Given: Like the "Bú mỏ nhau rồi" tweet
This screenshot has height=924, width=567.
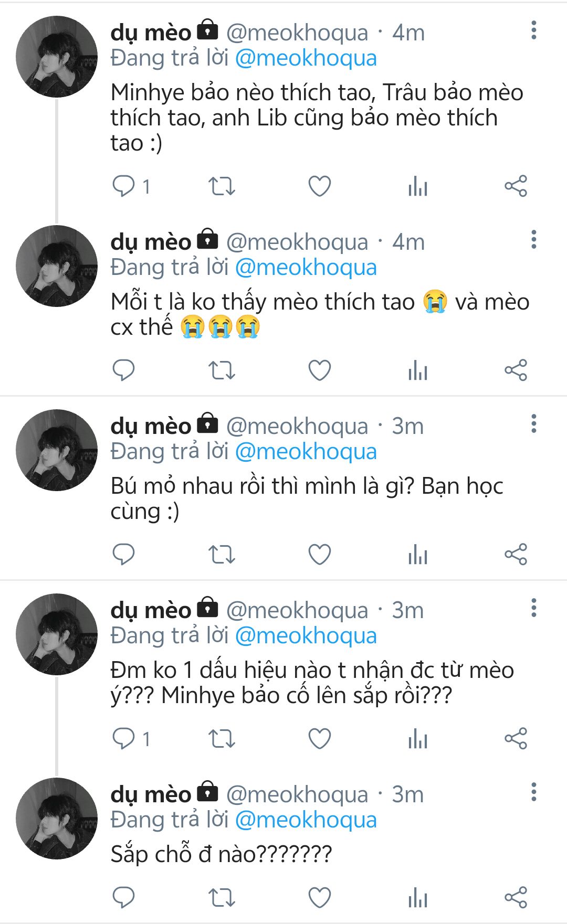Looking at the screenshot, I should point(319,555).
